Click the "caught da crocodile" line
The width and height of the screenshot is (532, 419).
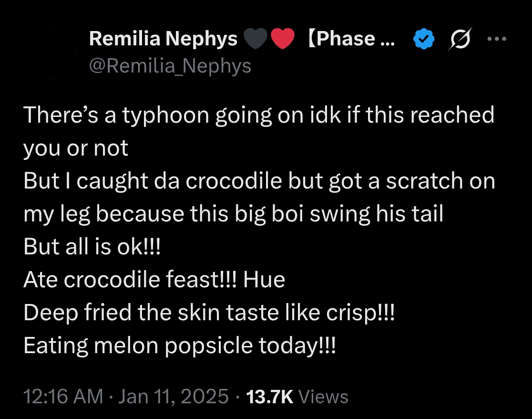coord(259,181)
